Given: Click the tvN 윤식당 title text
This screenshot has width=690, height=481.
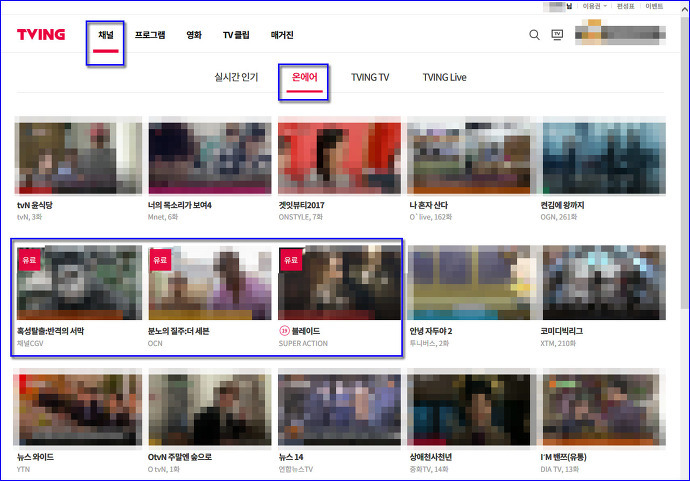Looking at the screenshot, I should click(35, 205).
